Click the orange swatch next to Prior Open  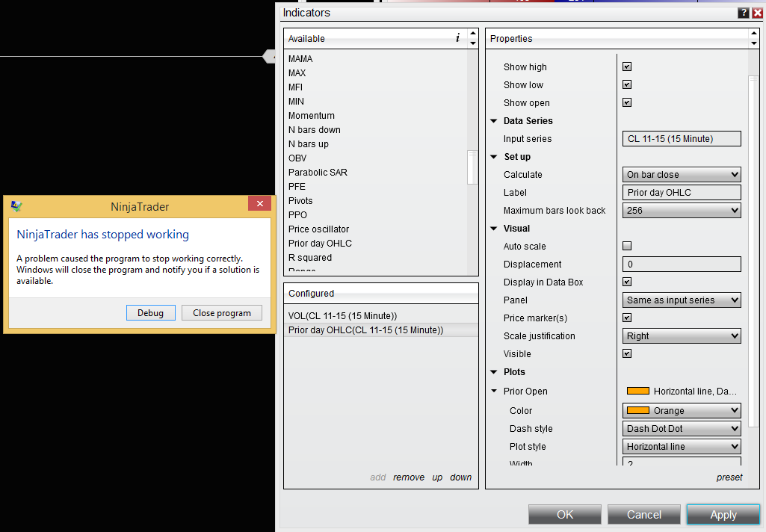pos(638,391)
